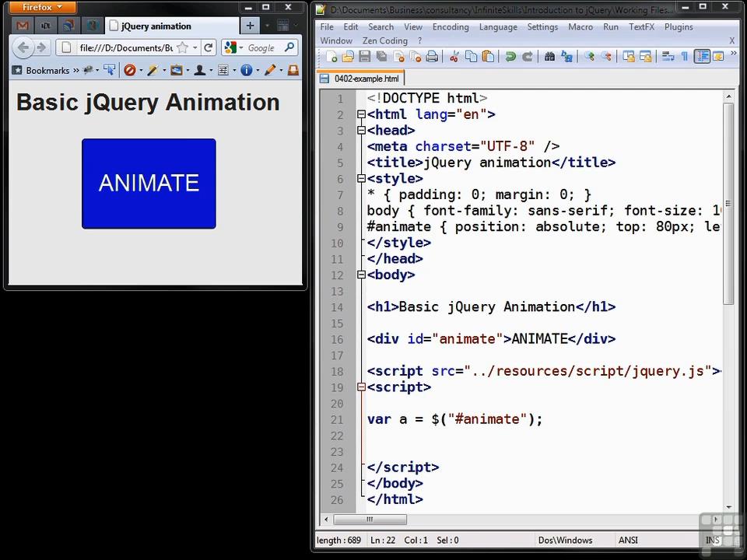Select the 0402-example.html document tab

pos(360,79)
